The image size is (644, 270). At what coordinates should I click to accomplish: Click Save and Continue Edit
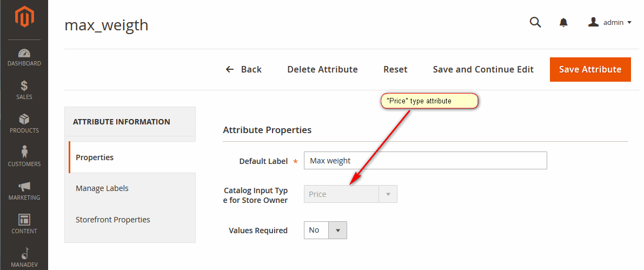click(x=483, y=69)
